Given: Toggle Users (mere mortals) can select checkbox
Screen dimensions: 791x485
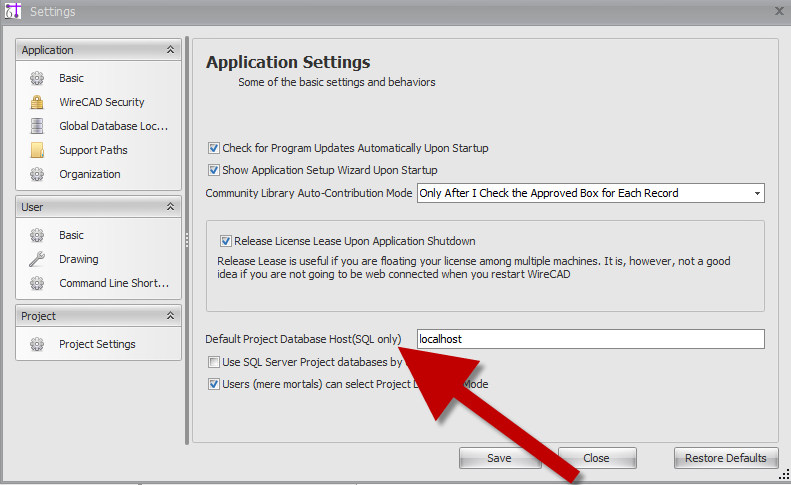Looking at the screenshot, I should pos(214,384).
